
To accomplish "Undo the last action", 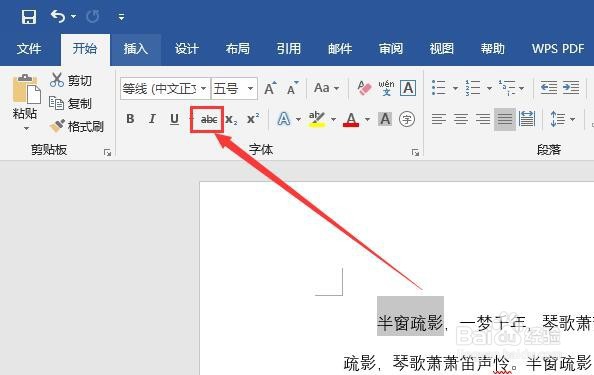I will click(58, 16).
